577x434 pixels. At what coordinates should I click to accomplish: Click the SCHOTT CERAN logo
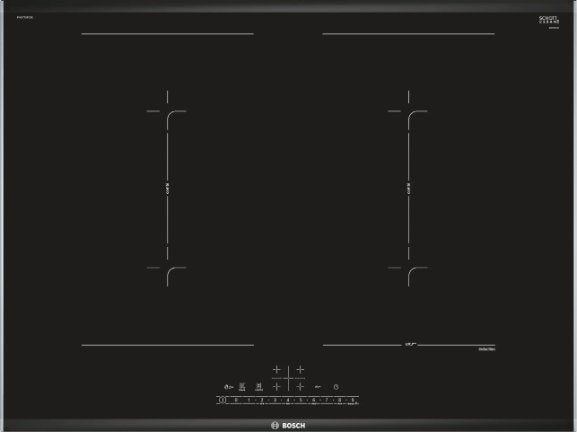pos(549,20)
